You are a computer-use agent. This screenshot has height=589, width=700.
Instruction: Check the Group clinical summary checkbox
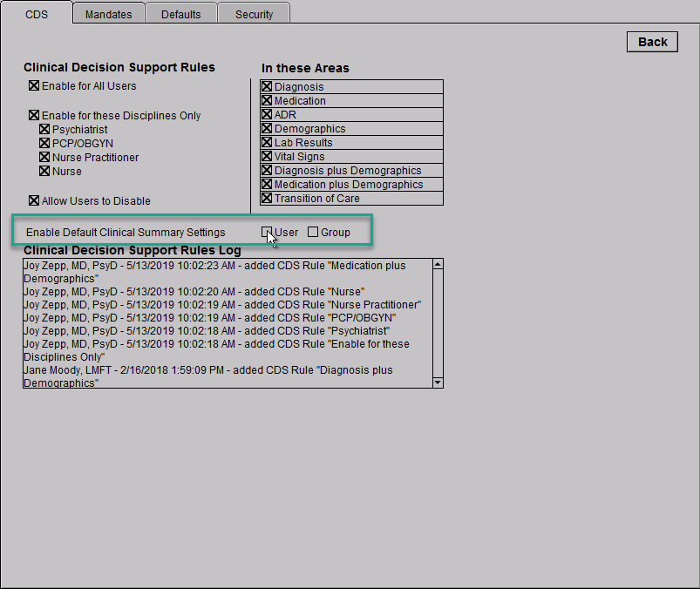pos(313,233)
